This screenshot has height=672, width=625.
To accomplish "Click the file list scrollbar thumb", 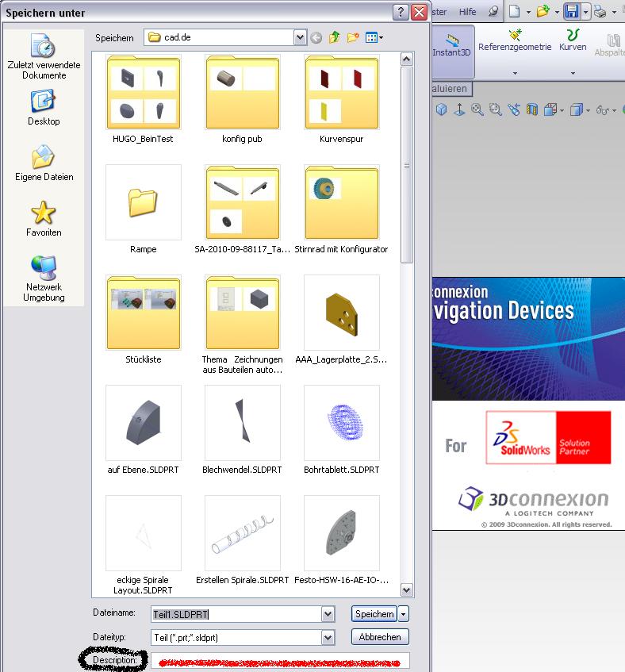I will (407, 164).
